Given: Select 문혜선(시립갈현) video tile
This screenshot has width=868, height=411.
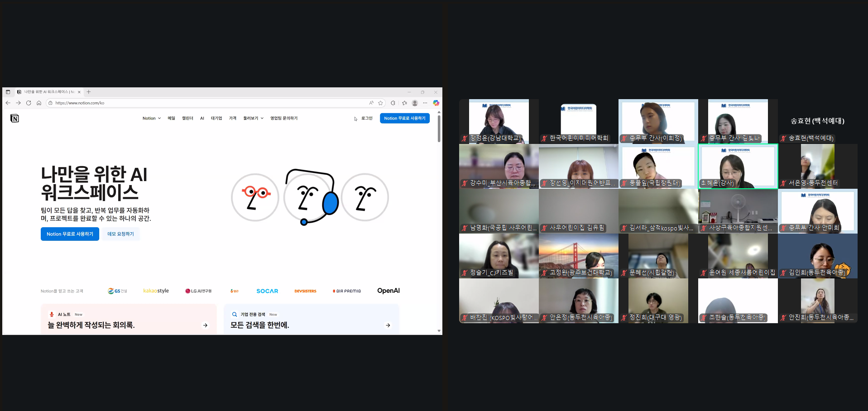Looking at the screenshot, I should pyautogui.click(x=658, y=256).
